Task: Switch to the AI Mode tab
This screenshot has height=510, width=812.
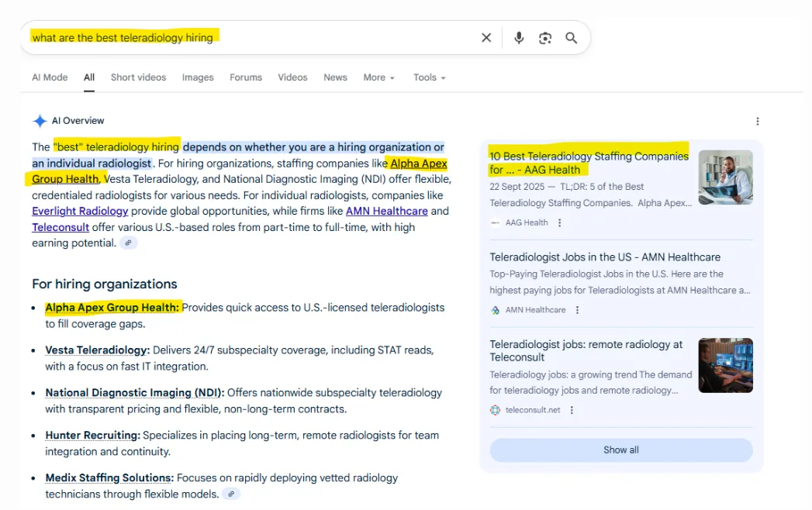Action: pyautogui.click(x=50, y=78)
